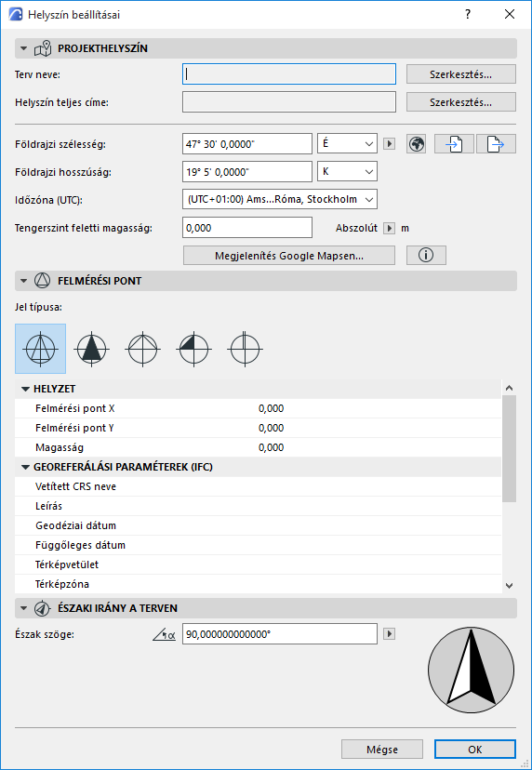The height and width of the screenshot is (770, 532).
Task: Click the Földrajzi hosszúság input field
Action: (247, 172)
